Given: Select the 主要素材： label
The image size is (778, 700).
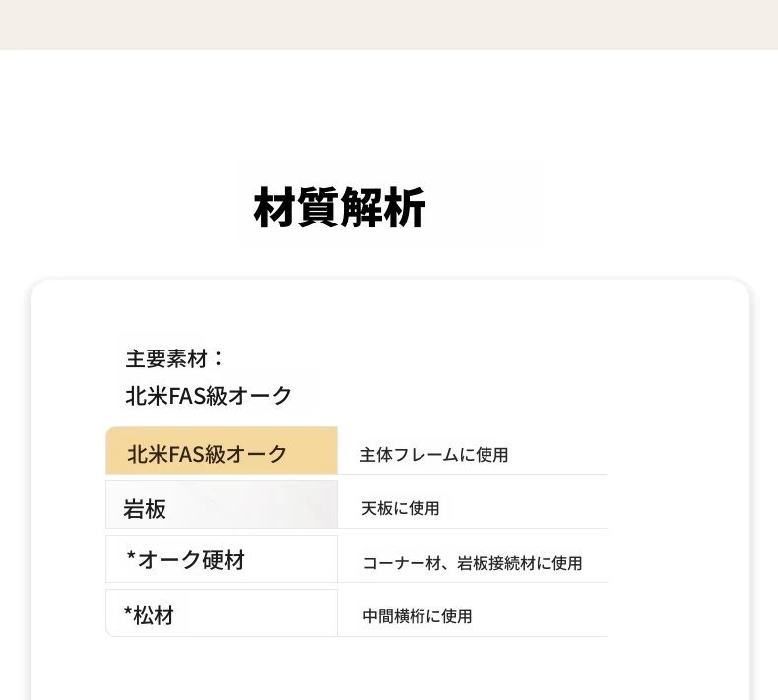Looking at the screenshot, I should click(174, 358).
